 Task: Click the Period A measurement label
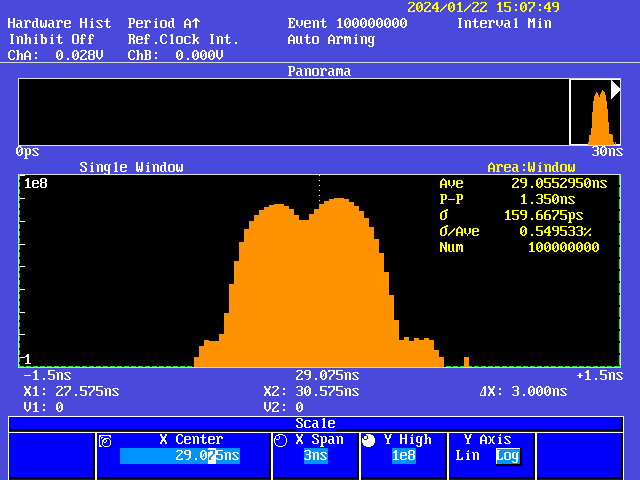click(x=164, y=23)
